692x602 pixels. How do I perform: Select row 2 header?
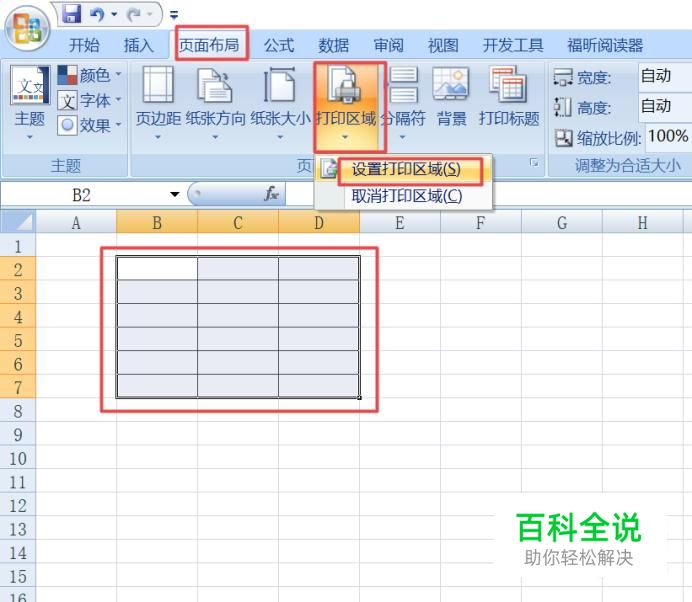[18, 269]
